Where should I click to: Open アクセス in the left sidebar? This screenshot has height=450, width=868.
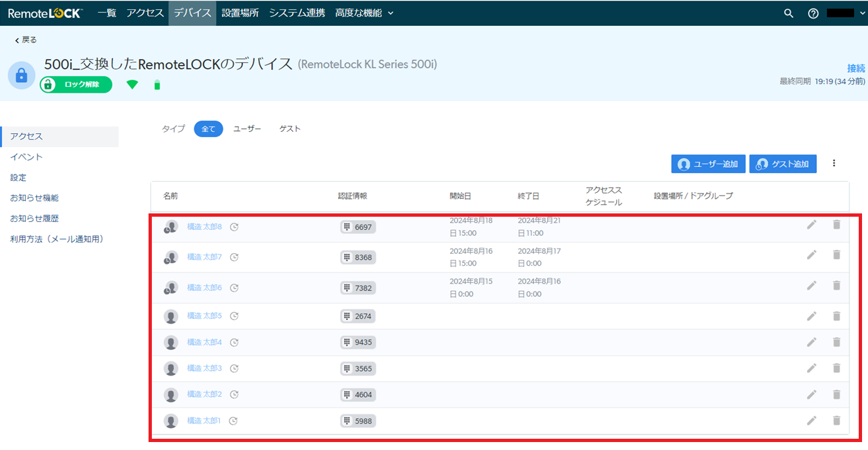click(x=60, y=137)
